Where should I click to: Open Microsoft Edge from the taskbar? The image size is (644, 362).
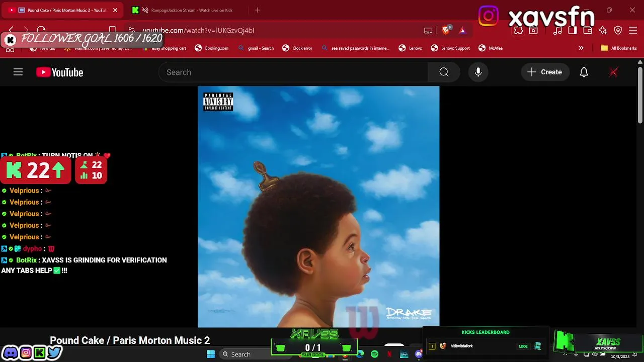pyautogui.click(x=360, y=354)
